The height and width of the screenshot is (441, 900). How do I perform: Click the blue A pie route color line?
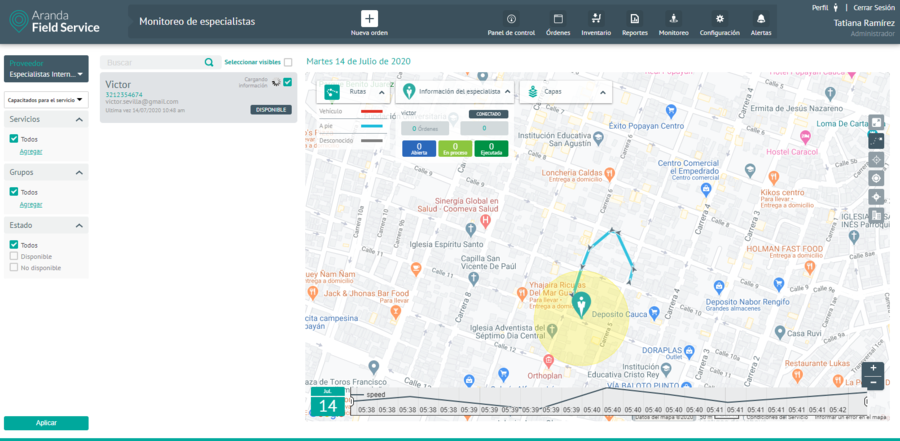[371, 126]
